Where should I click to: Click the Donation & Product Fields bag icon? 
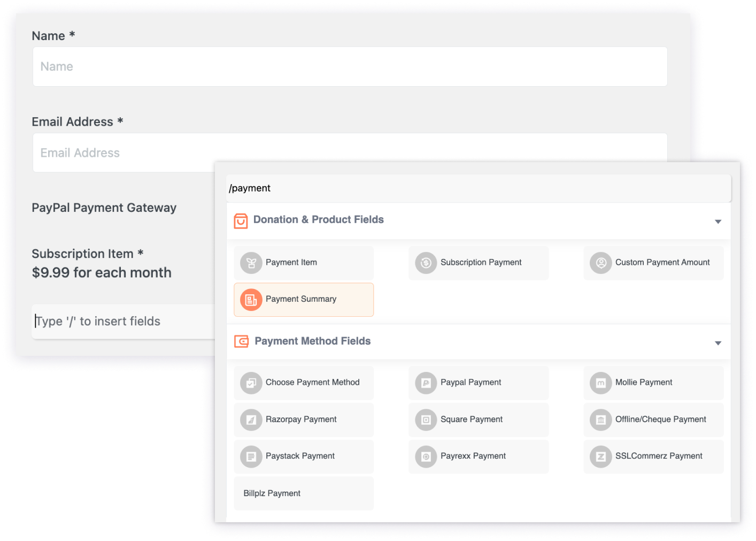(241, 220)
